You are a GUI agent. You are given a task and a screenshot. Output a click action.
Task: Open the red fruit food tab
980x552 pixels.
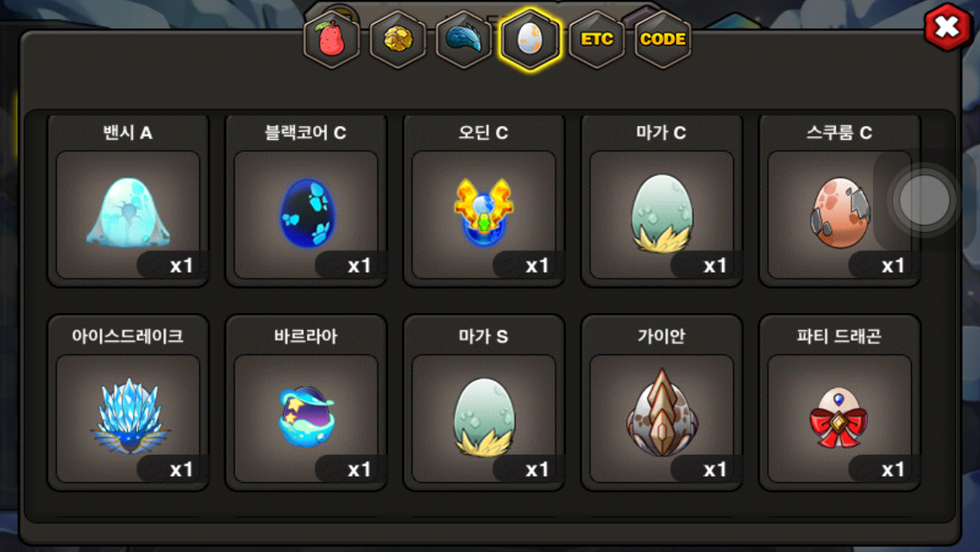(x=331, y=40)
